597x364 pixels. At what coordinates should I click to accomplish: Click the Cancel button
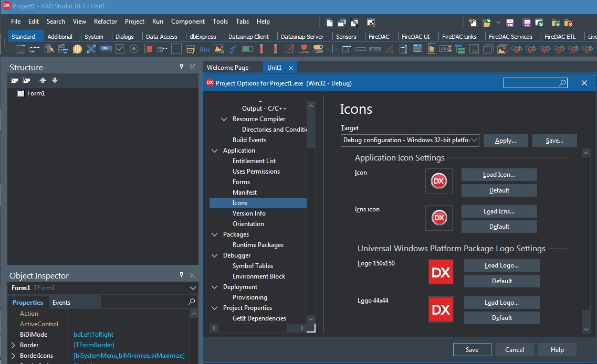point(515,349)
